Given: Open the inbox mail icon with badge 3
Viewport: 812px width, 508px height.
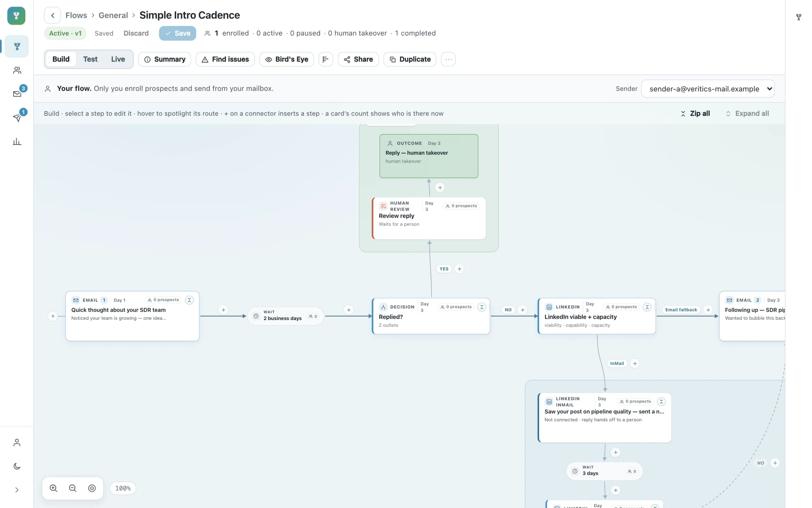Looking at the screenshot, I should [x=17, y=94].
